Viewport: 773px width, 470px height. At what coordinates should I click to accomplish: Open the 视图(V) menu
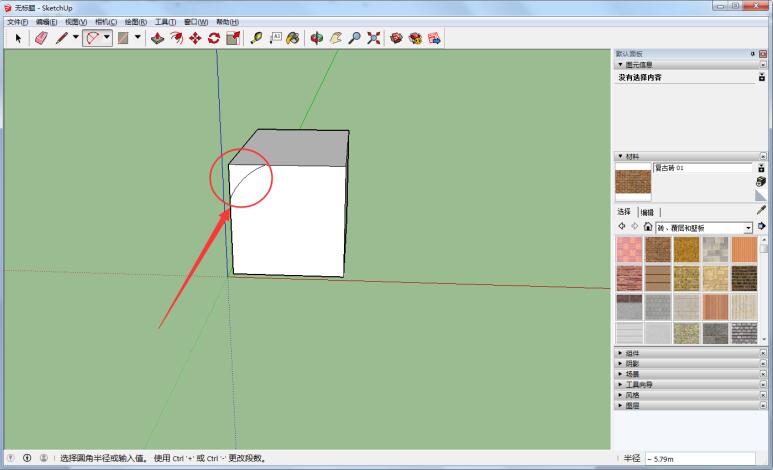click(x=76, y=22)
